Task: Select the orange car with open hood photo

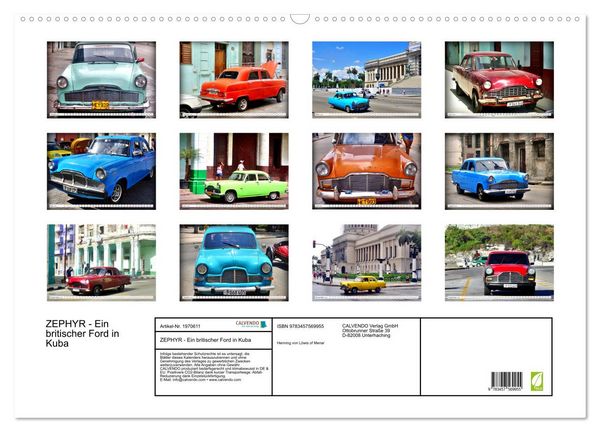Action: coord(234,80)
